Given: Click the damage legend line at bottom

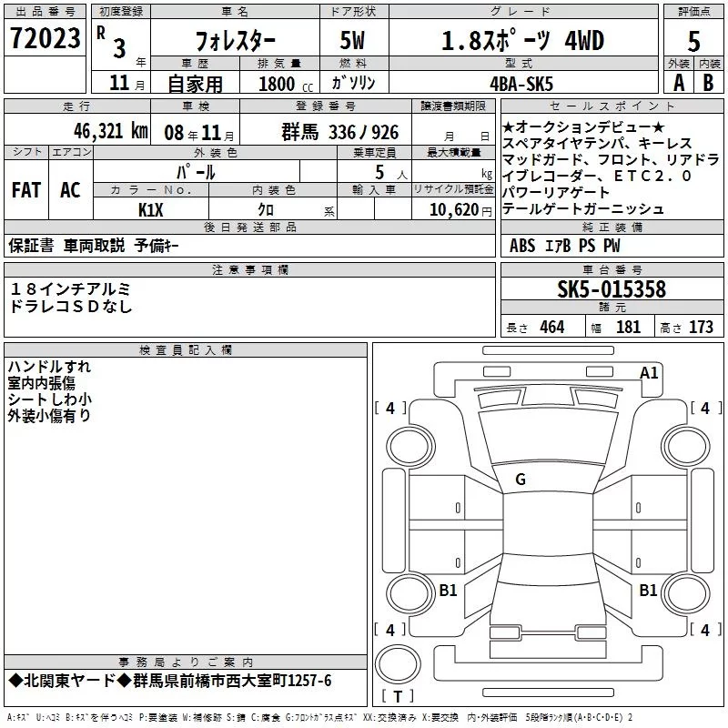Looking at the screenshot, I should click(x=319, y=718).
